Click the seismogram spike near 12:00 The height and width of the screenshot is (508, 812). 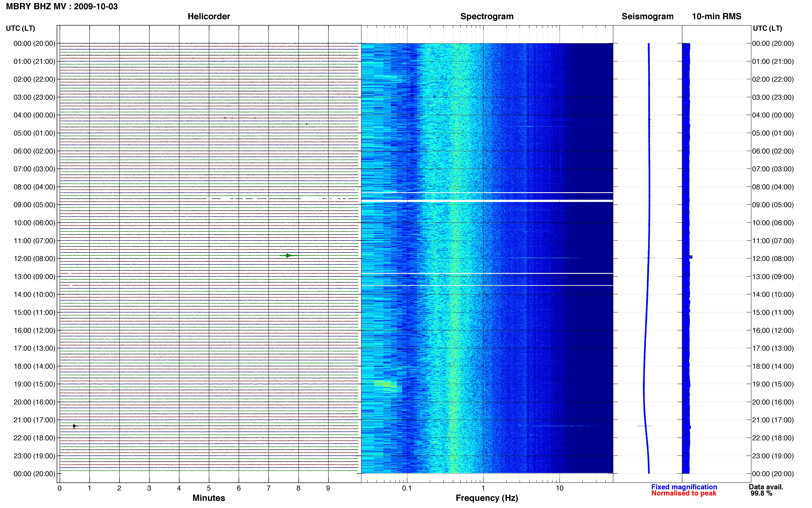tap(649, 258)
